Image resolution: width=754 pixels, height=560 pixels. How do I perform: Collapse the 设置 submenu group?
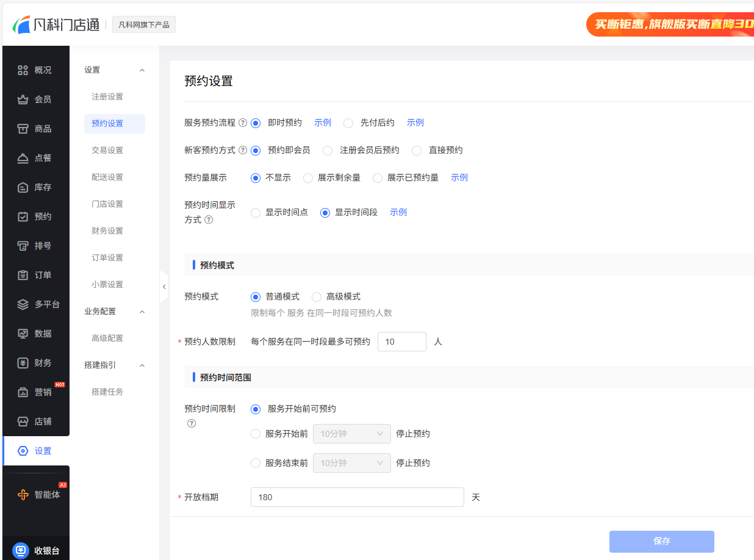click(x=142, y=70)
